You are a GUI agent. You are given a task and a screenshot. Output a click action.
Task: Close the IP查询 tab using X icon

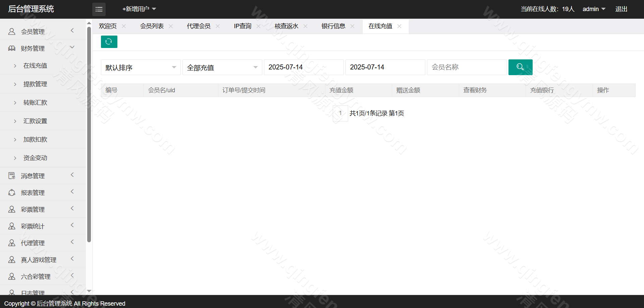coord(258,26)
